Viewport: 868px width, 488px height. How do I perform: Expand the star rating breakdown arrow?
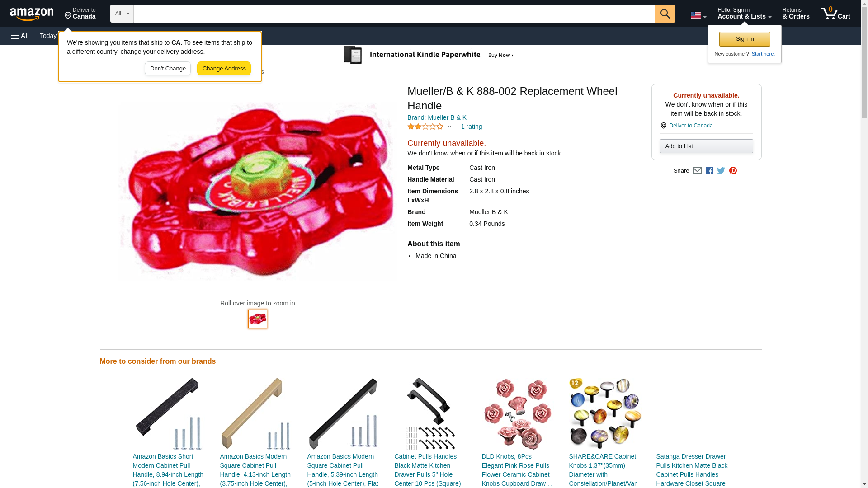[449, 127]
